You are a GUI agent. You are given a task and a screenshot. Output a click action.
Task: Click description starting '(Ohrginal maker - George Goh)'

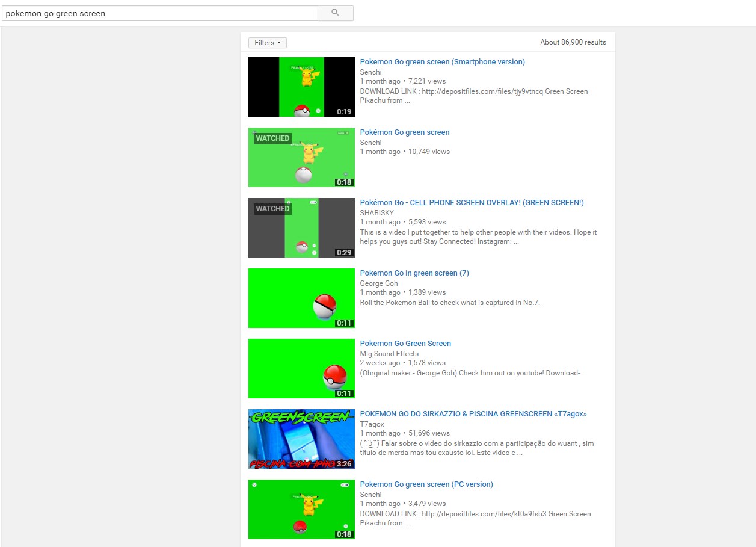[x=473, y=373]
